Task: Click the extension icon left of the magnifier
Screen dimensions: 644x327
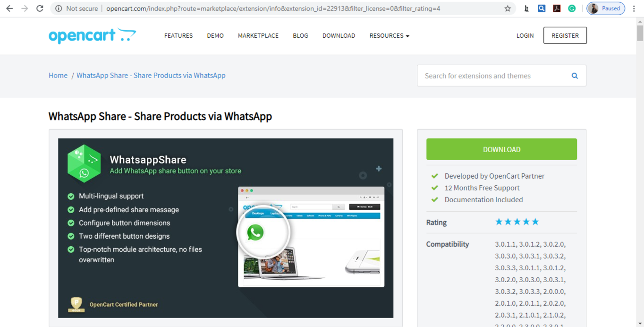Action: click(x=526, y=9)
